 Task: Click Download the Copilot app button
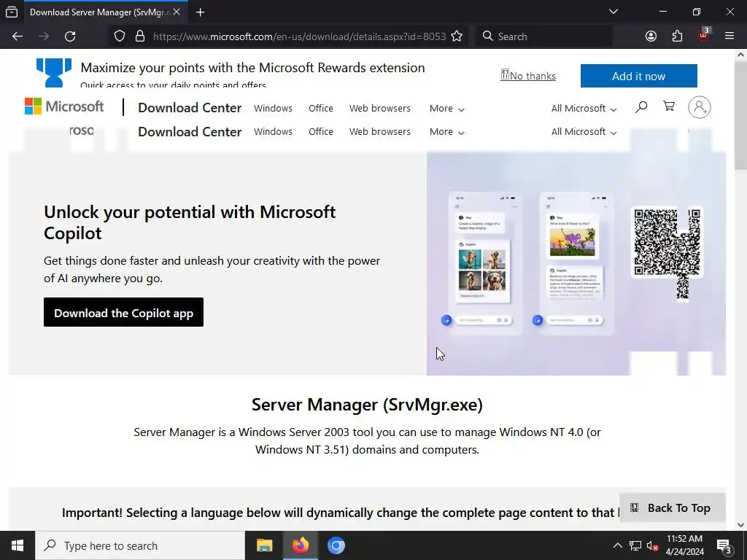pos(123,312)
